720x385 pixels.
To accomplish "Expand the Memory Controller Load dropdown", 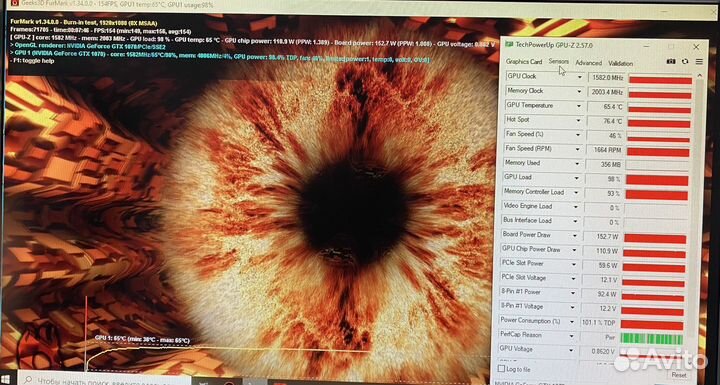I will pos(576,193).
